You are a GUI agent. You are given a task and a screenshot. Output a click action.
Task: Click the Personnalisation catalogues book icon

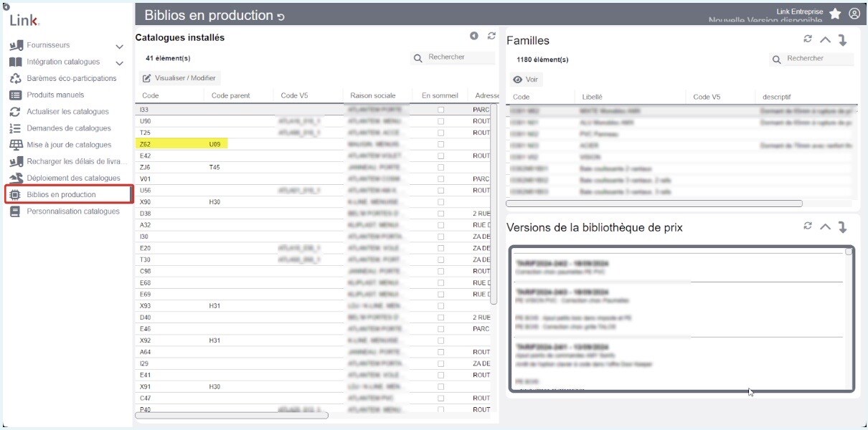[15, 211]
